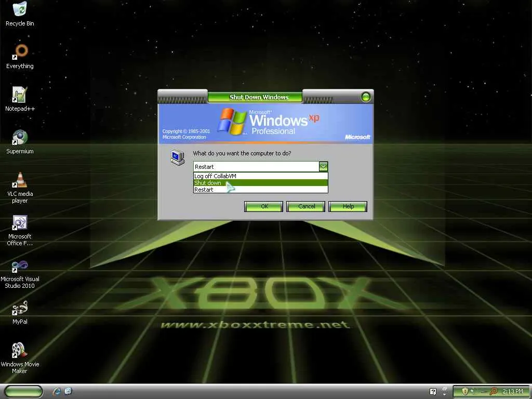Image resolution: width=532 pixels, height=399 pixels.
Task: Click the security alert shield tray icon
Action: click(x=465, y=391)
